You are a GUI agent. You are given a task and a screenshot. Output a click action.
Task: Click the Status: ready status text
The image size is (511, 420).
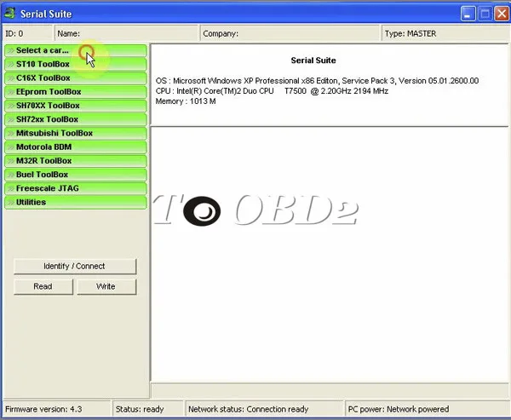[x=140, y=409]
